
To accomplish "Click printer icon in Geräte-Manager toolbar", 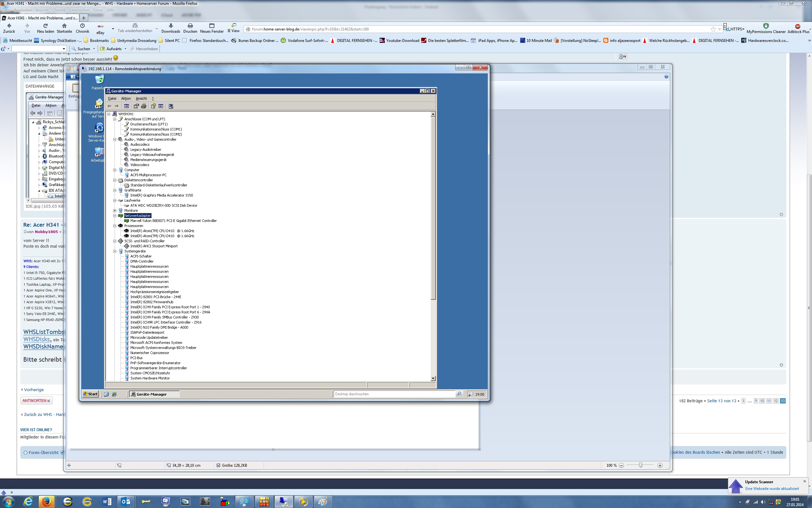I will click(x=144, y=106).
